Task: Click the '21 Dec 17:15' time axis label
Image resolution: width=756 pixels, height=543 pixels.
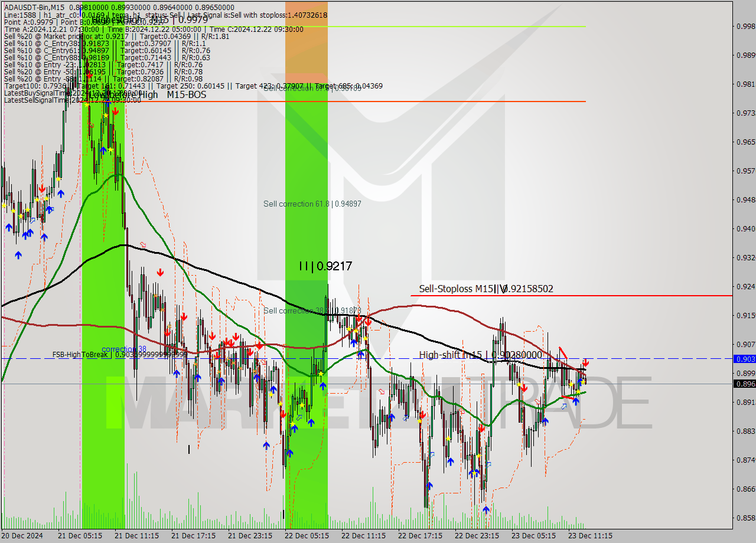Action: pyautogui.click(x=193, y=536)
